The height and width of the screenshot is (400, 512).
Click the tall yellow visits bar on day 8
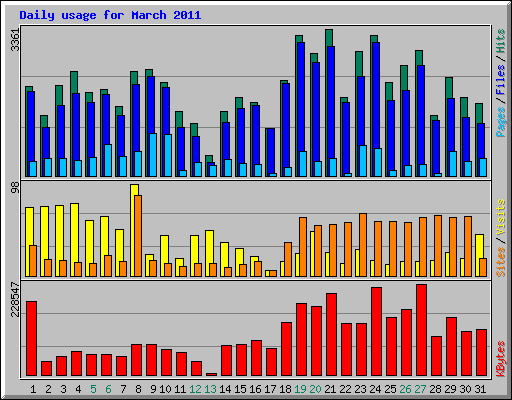tap(134, 230)
